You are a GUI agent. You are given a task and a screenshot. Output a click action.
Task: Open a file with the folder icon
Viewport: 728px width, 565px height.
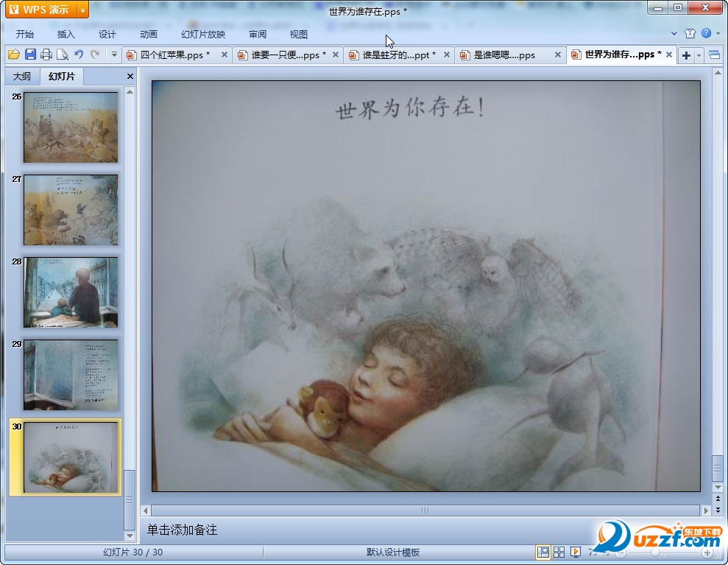(13, 55)
